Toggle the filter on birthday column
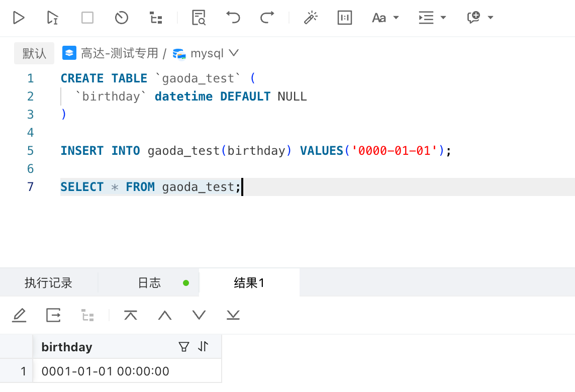Screen dimensions: 575x392 click(184, 346)
